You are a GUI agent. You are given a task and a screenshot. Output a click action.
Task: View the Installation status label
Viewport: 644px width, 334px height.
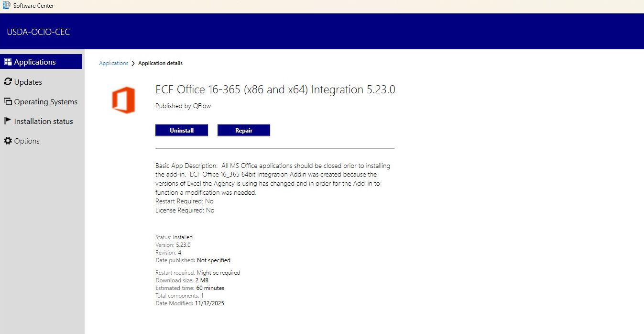click(44, 122)
